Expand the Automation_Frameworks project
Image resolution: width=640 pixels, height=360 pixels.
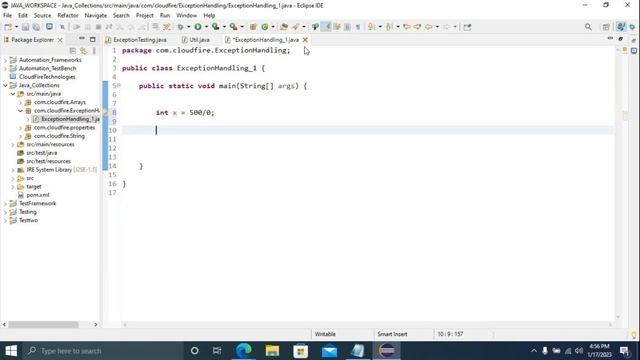click(x=5, y=60)
